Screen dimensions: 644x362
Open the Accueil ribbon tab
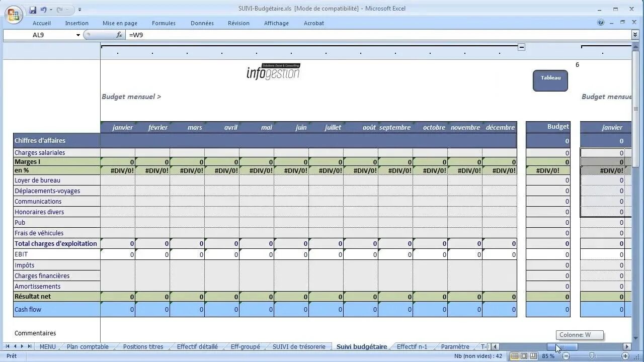point(42,23)
